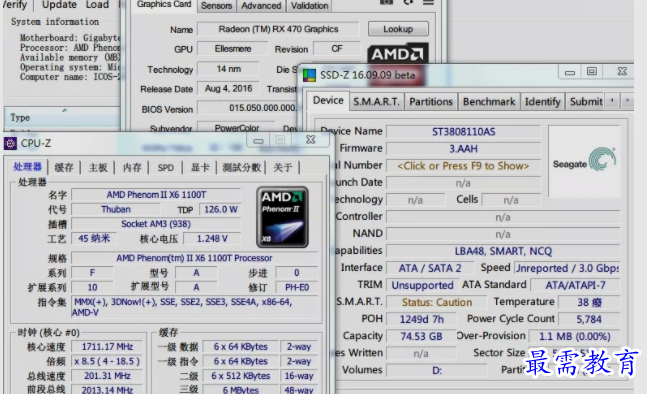647x394 pixels.
Task: Click the TDP value 126.0 W
Action: [x=221, y=210]
